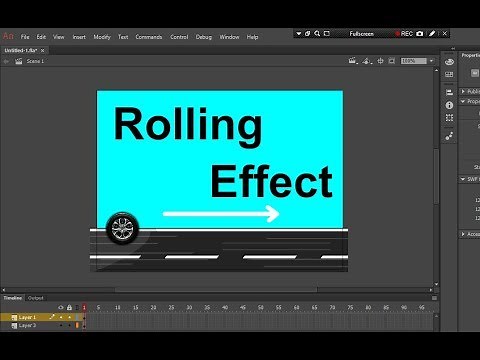This screenshot has width=480, height=360.
Task: Expand the Publish section in Properties
Action: pyautogui.click(x=463, y=91)
